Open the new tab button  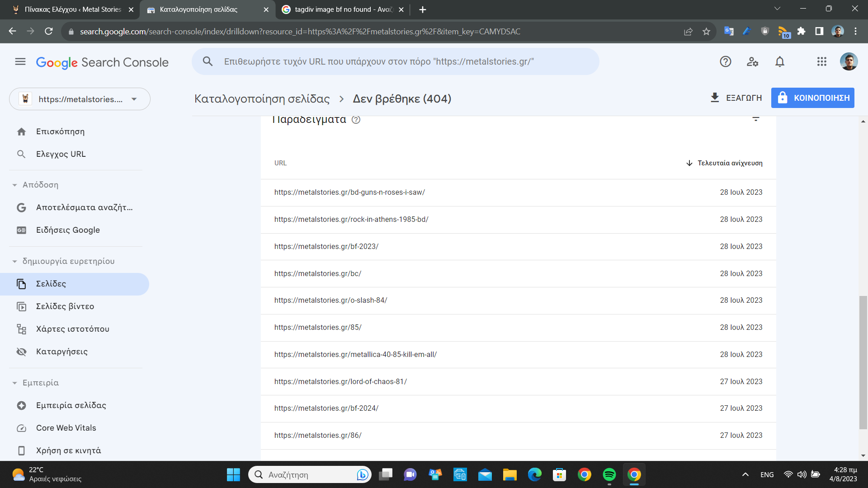coord(423,9)
